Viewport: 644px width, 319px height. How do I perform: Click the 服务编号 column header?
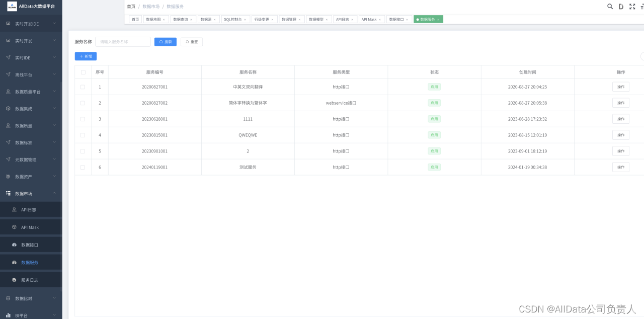point(154,72)
